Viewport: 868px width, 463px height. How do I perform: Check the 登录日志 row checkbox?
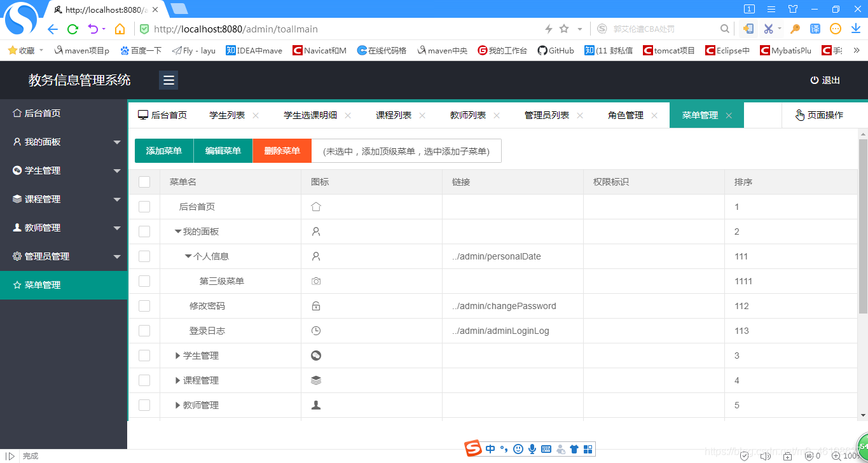click(x=144, y=331)
